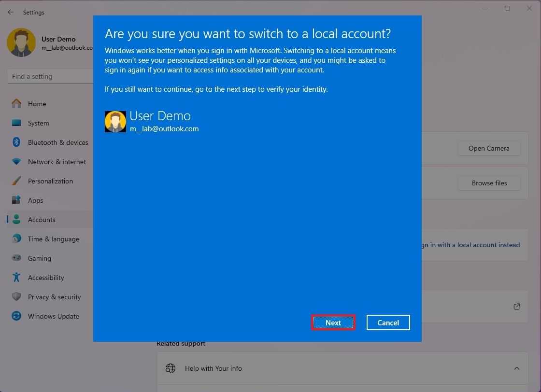
Task: Cancel switching to a local account
Action: click(x=388, y=322)
